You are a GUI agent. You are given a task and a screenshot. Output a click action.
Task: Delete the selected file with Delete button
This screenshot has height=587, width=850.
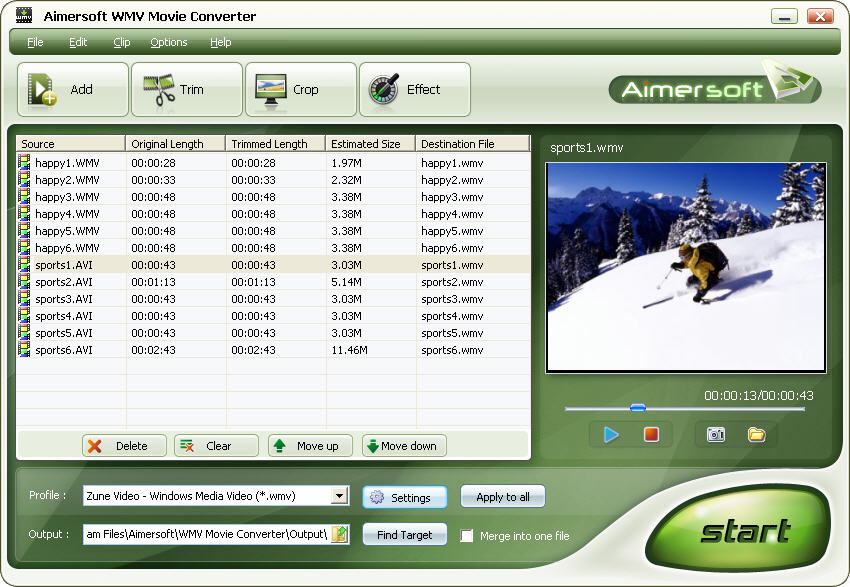tap(124, 446)
